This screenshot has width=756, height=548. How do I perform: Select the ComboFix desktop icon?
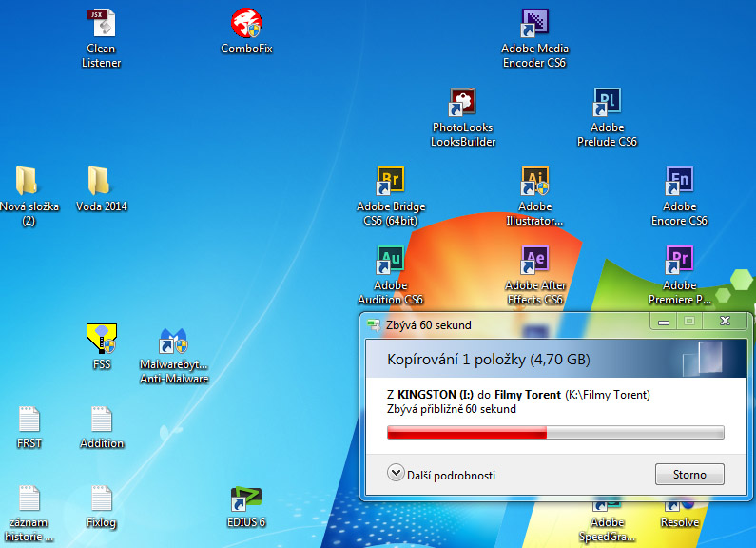pos(246,24)
